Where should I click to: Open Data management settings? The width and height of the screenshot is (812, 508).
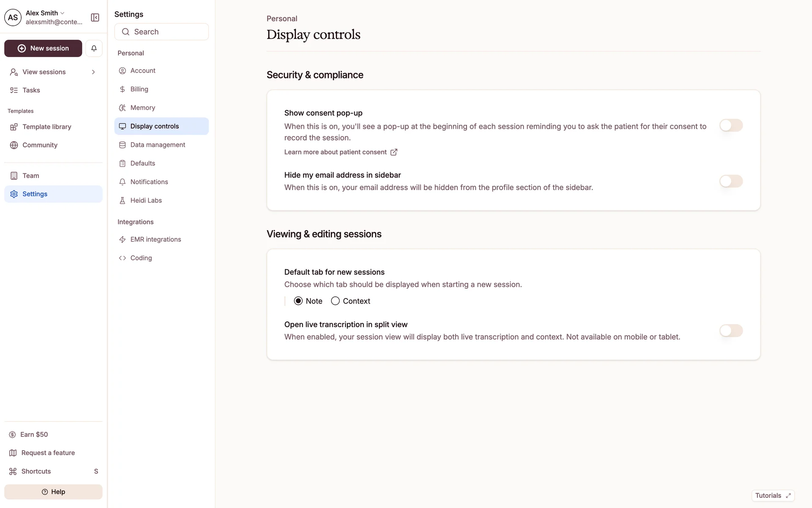pyautogui.click(x=157, y=145)
